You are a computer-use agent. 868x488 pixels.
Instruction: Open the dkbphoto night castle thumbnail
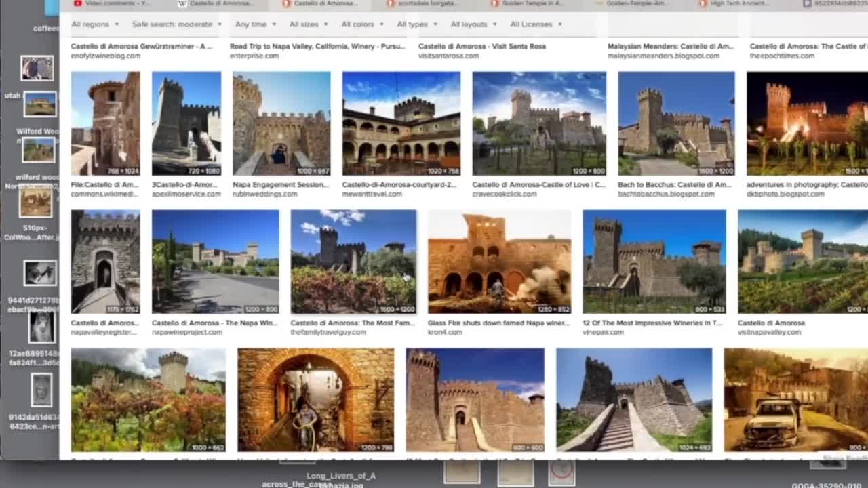[x=807, y=123]
